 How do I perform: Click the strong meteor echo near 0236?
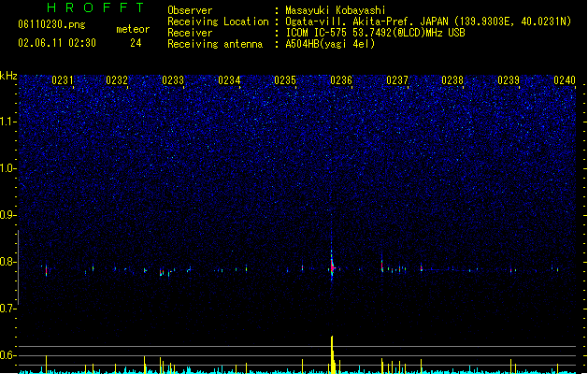[332, 266]
